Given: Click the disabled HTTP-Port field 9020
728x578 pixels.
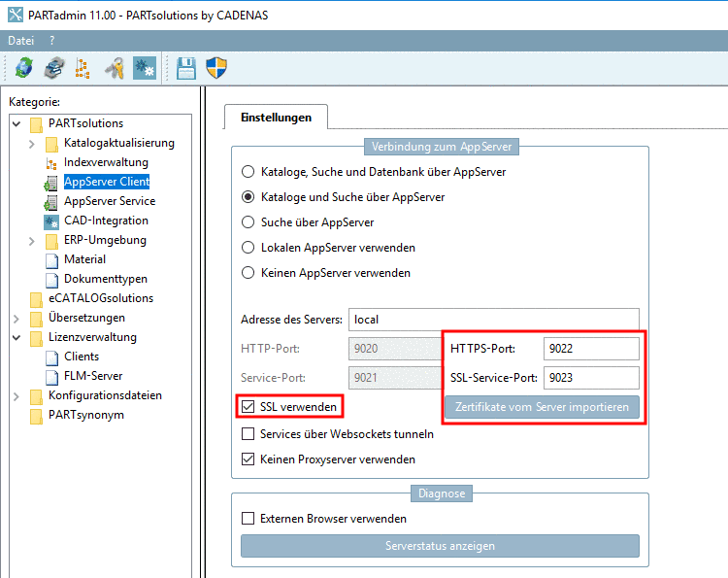Looking at the screenshot, I should pos(395,349).
